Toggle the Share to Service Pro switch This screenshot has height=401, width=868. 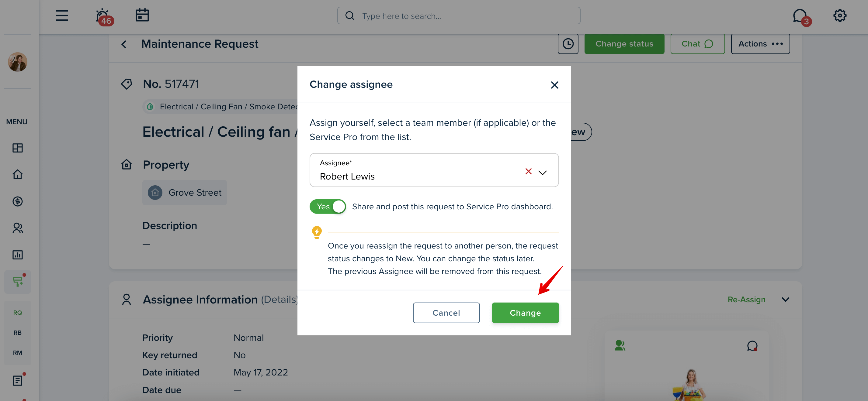coord(328,206)
